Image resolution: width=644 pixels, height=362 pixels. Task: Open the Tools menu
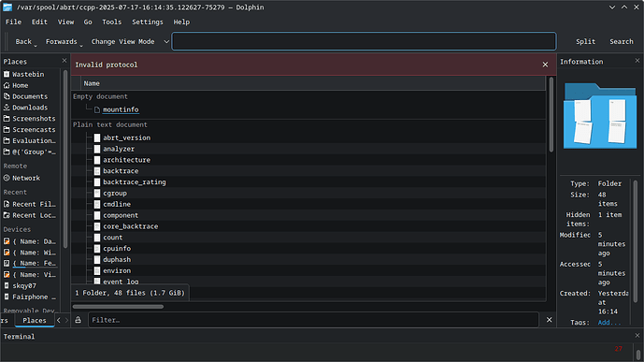click(x=112, y=22)
